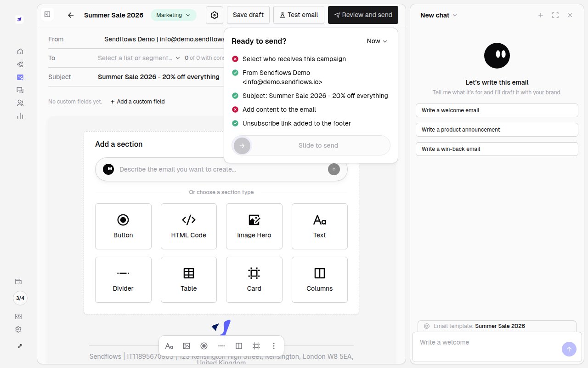Open the Marketing category dropdown
This screenshot has width=588, height=368.
[173, 15]
